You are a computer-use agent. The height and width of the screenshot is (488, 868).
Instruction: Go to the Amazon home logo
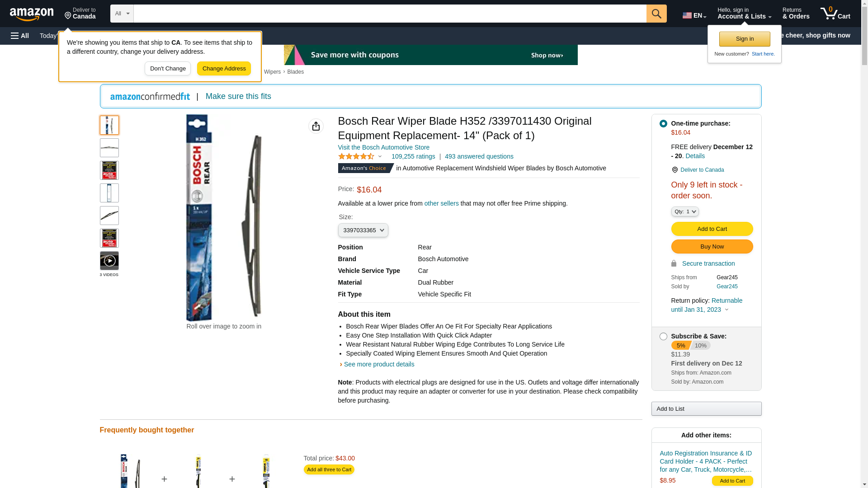32,14
